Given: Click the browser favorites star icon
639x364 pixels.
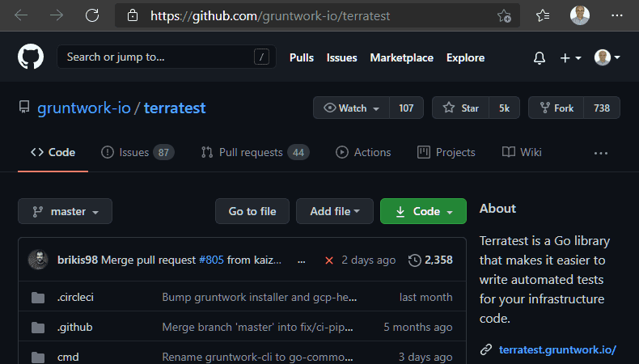Looking at the screenshot, I should point(504,15).
